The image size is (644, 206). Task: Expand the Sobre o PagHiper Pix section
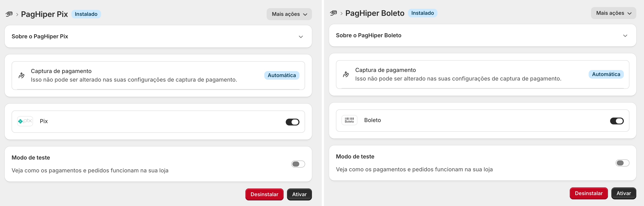[x=158, y=36]
